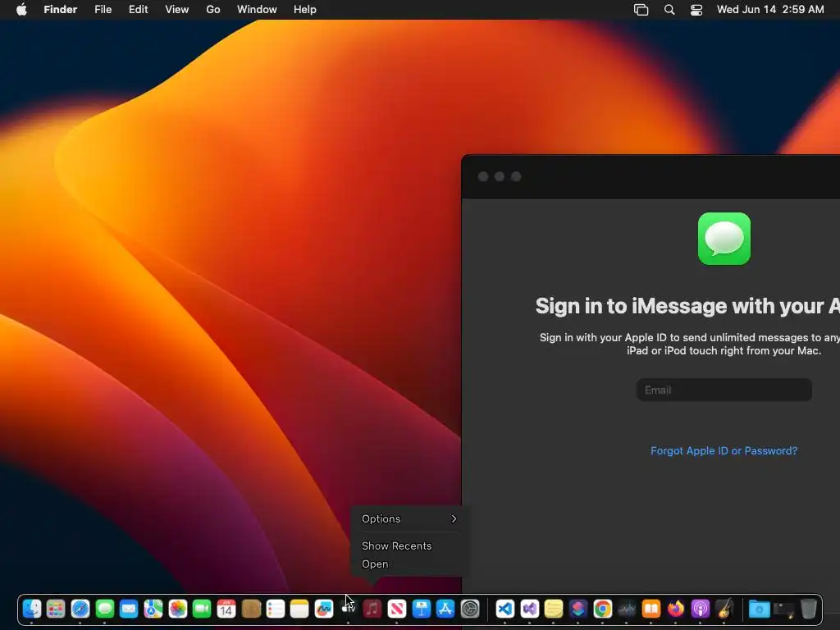Open Launchpad in the Dock
Image resolution: width=840 pixels, height=630 pixels.
pyautogui.click(x=56, y=609)
